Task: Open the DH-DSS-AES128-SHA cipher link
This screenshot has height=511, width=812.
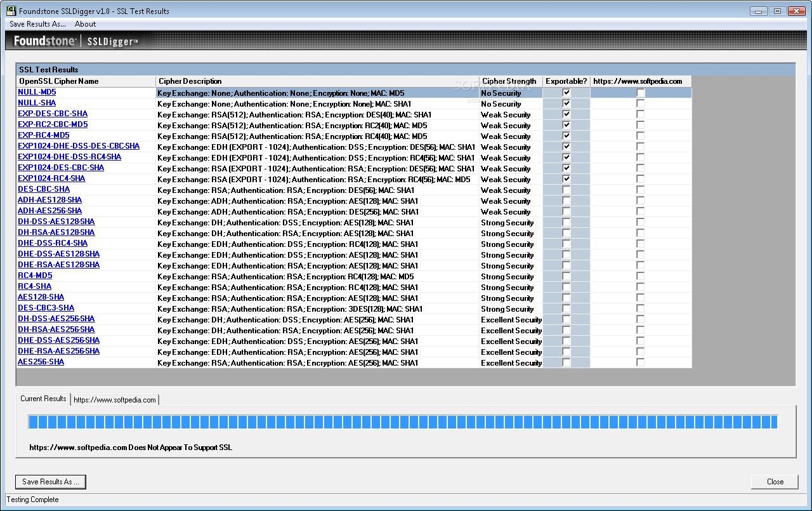Action: coord(56,222)
